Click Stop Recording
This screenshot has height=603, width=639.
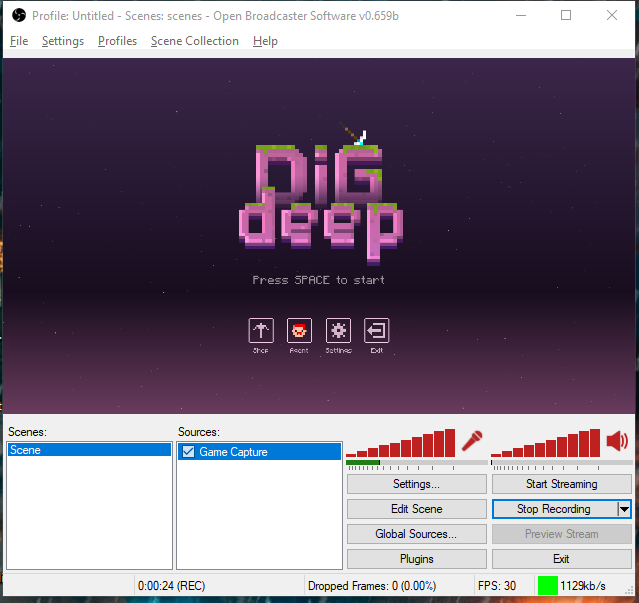coord(554,509)
